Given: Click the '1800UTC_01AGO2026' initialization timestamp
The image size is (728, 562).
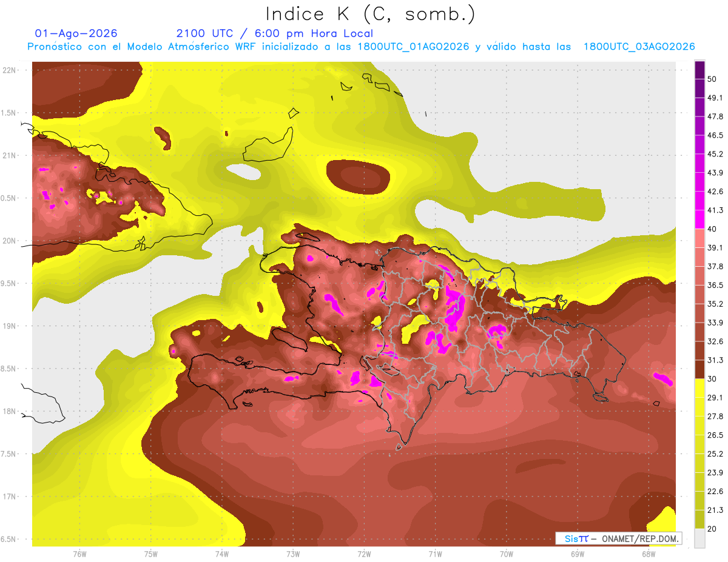Looking at the screenshot, I should click(414, 47).
